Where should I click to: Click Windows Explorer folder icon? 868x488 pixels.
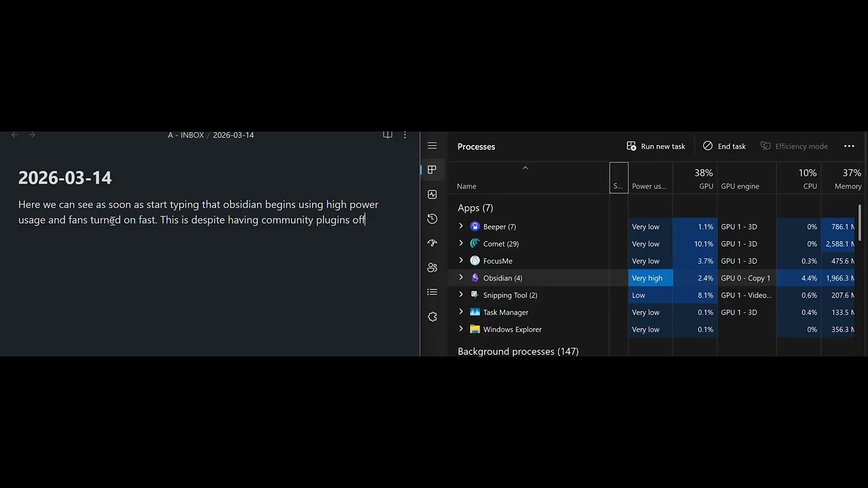tap(475, 329)
